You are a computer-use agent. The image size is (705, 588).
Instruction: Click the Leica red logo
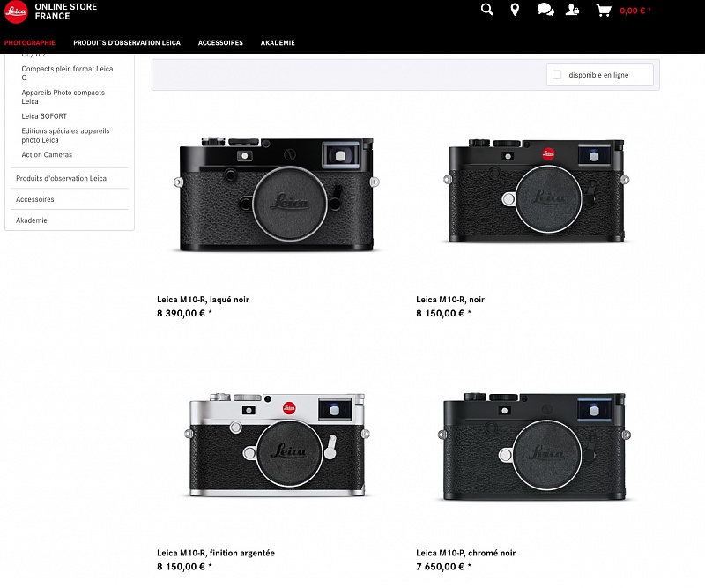point(16,11)
